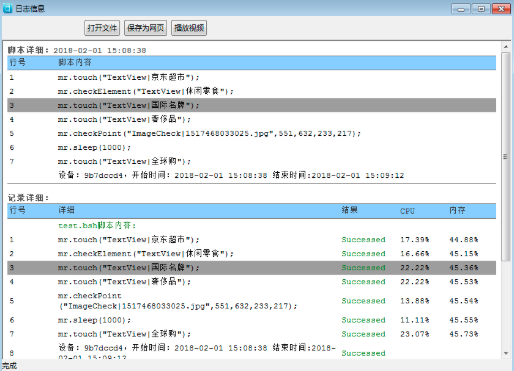Click the CPU column header
The width and height of the screenshot is (514, 371).
pyautogui.click(x=407, y=211)
